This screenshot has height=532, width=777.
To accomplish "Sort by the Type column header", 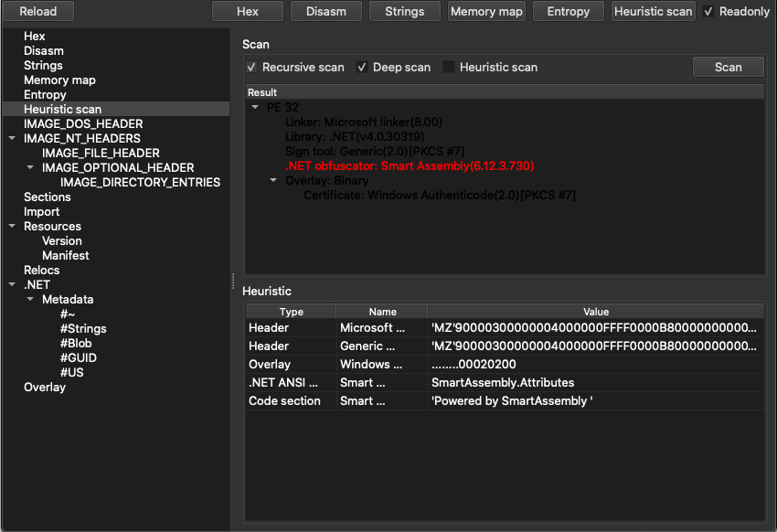I will pos(291,312).
